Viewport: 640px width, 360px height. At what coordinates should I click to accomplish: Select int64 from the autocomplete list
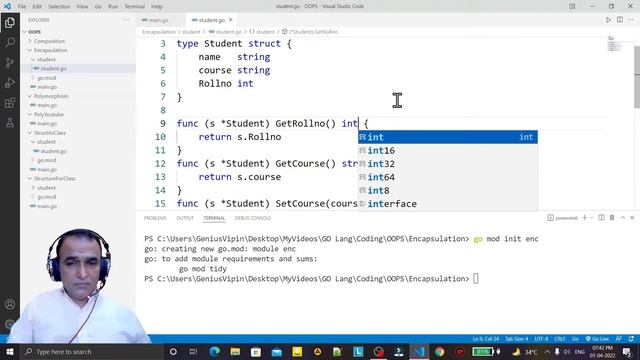click(x=448, y=177)
